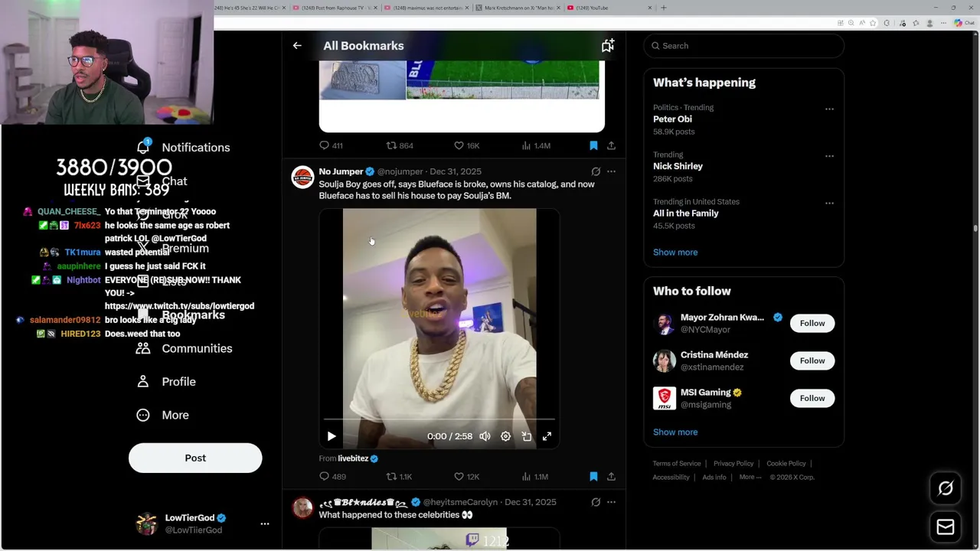980x551 pixels.
Task: Switch the video to fullscreen
Action: pos(547,436)
